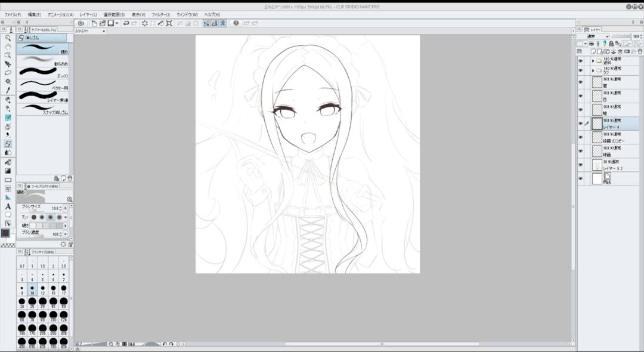Toggle visibility of ラフ folder
Image resolution: width=644 pixels, height=352 pixels.
[580, 70]
